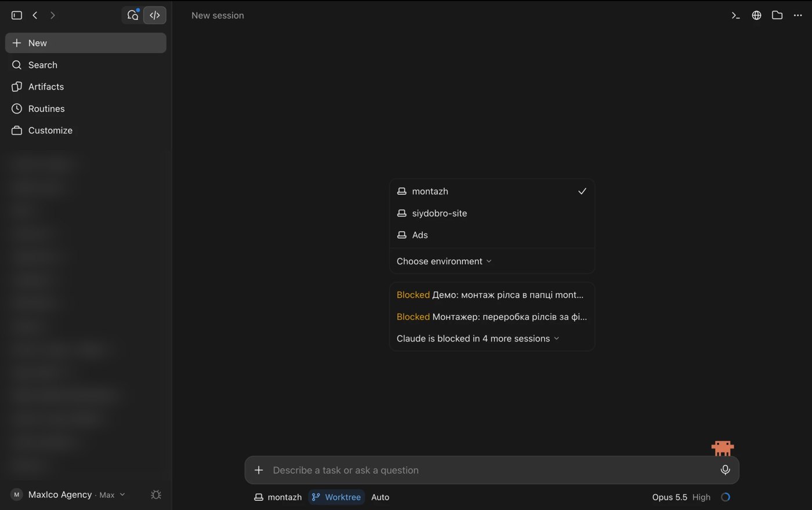The image size is (812, 510).
Task: Open Search in the sidebar
Action: (86, 65)
